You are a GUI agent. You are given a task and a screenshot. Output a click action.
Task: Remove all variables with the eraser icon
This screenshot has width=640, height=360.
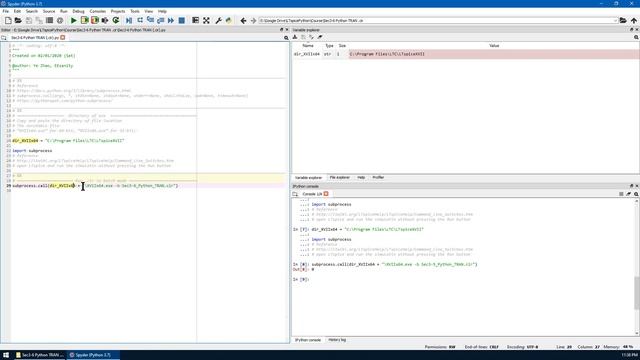point(320,37)
